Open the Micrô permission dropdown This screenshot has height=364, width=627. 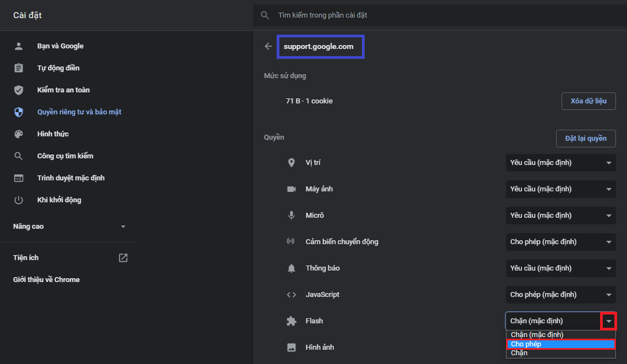(x=560, y=216)
